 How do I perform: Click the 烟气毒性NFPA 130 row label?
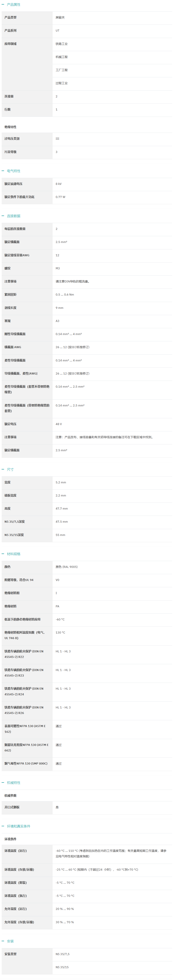click(x=26, y=763)
